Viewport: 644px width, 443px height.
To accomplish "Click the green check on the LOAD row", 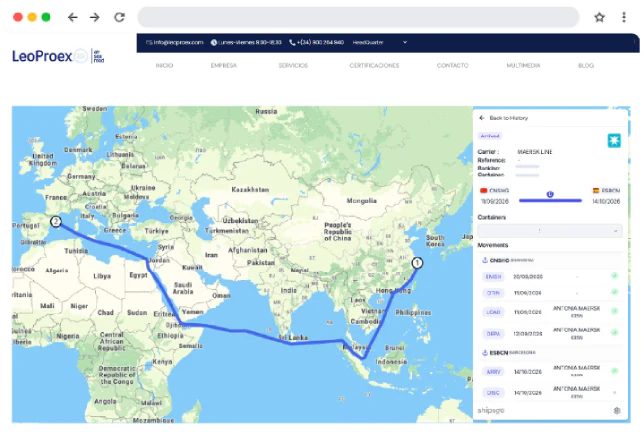I will (x=614, y=311).
